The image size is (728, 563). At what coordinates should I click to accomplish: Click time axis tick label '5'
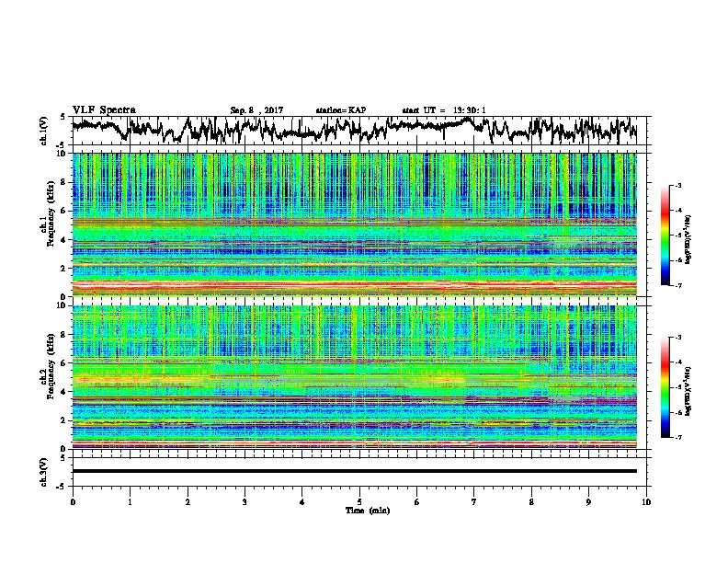pyautogui.click(x=359, y=502)
